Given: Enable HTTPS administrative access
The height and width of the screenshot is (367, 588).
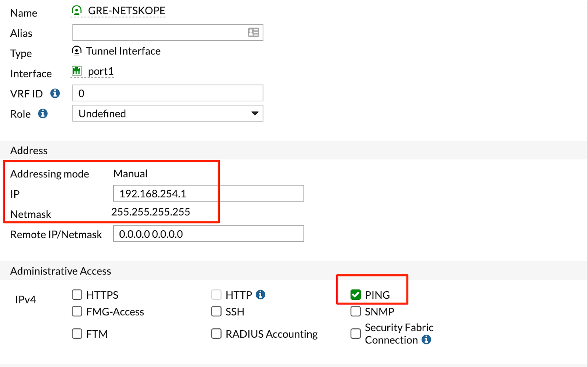Looking at the screenshot, I should [77, 294].
